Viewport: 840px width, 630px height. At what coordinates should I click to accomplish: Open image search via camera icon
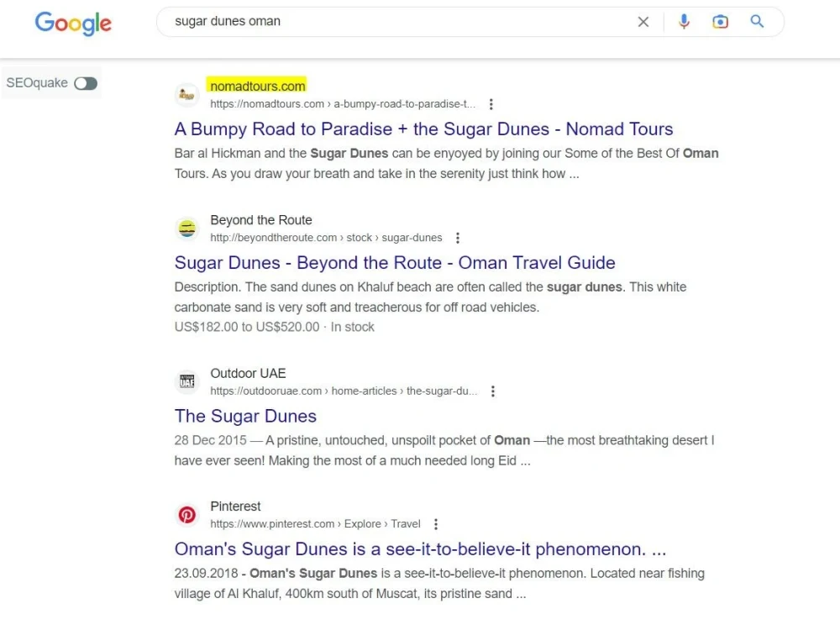point(720,22)
